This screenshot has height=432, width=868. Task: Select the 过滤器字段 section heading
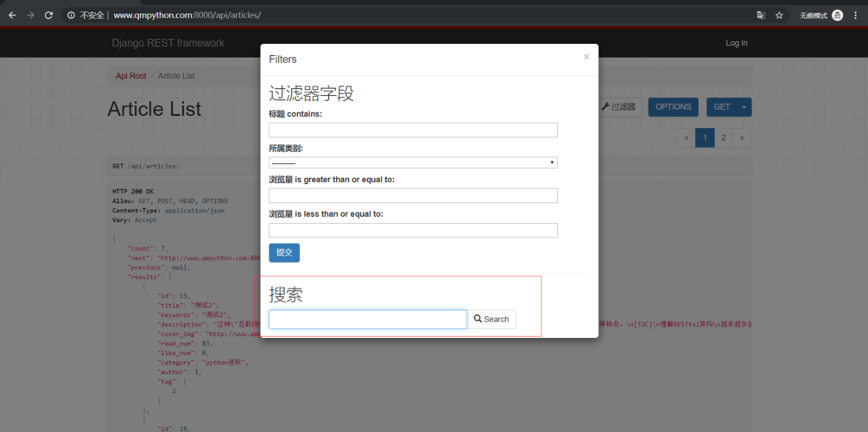311,93
